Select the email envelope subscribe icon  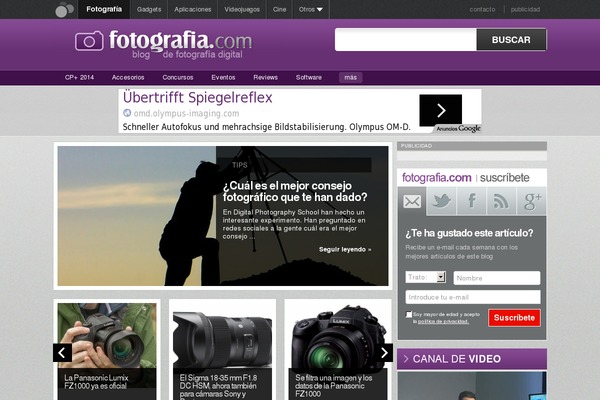412,201
